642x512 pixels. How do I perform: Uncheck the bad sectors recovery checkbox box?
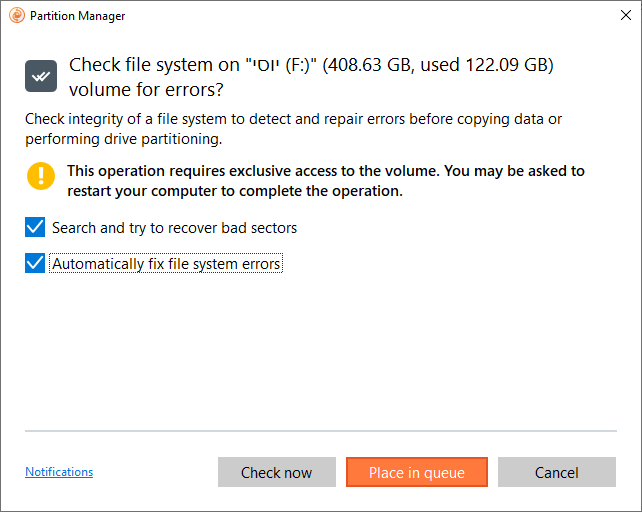coord(35,227)
